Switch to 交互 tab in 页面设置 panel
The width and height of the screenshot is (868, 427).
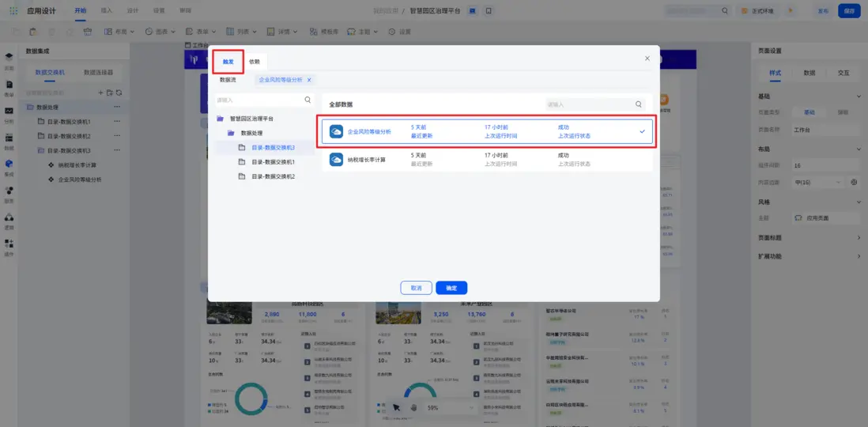(x=843, y=73)
